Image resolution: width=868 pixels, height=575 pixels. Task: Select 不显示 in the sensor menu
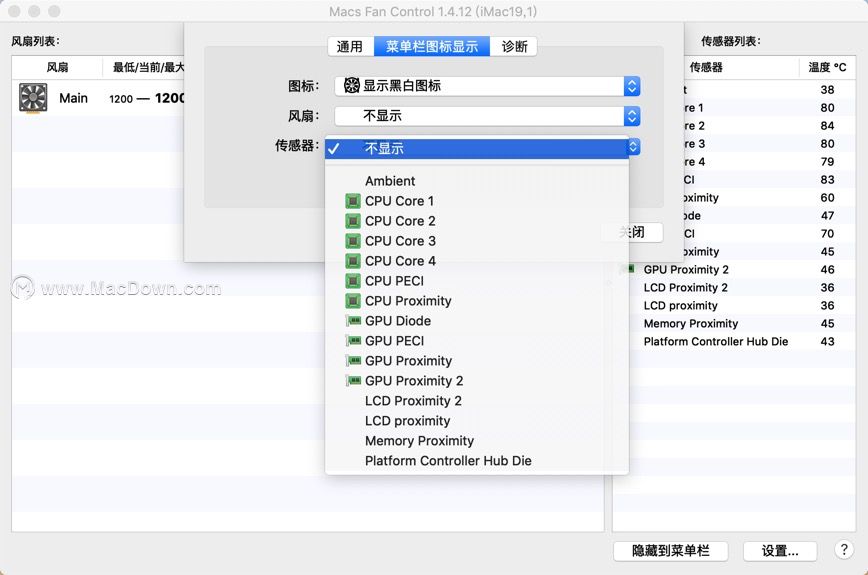(x=477, y=148)
